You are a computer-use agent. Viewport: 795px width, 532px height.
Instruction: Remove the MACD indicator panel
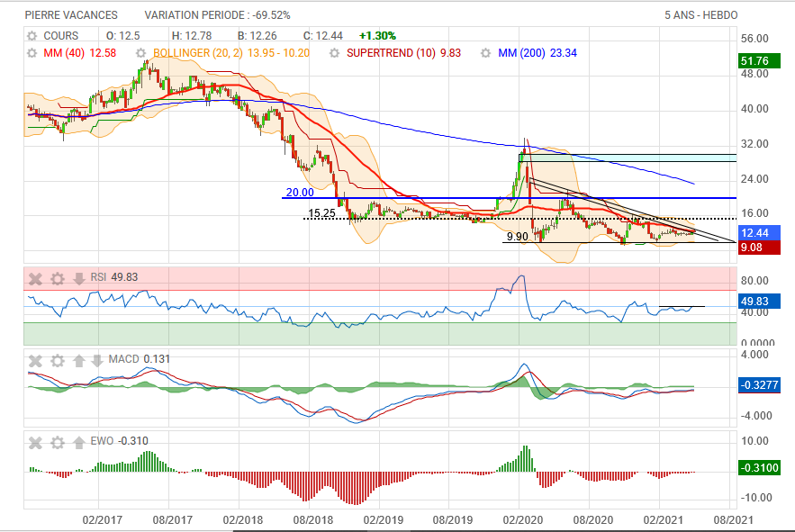35,361
